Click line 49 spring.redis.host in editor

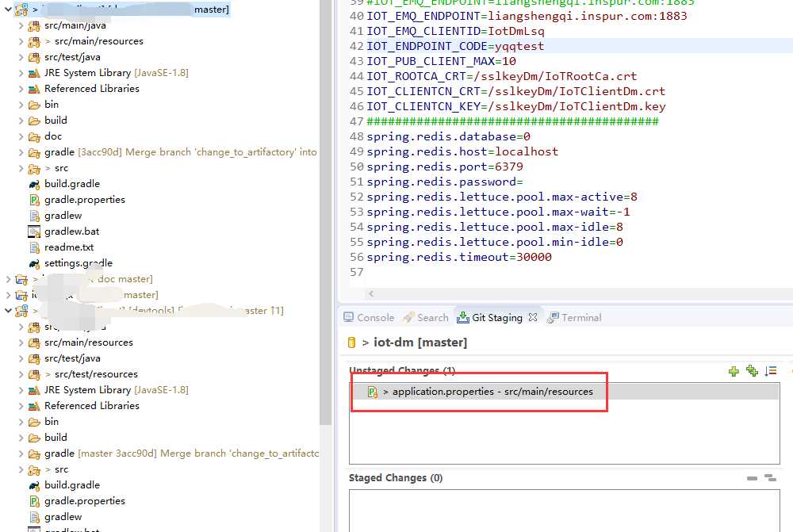tap(462, 151)
